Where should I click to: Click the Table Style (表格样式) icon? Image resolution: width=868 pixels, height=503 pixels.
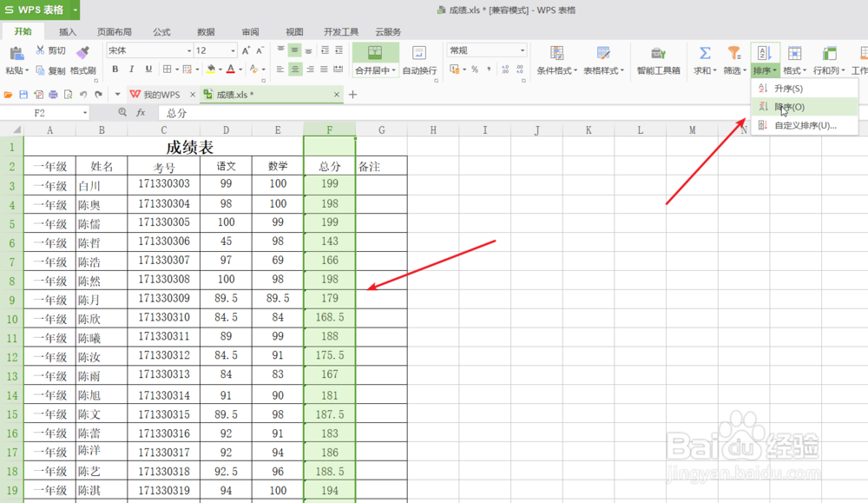603,53
